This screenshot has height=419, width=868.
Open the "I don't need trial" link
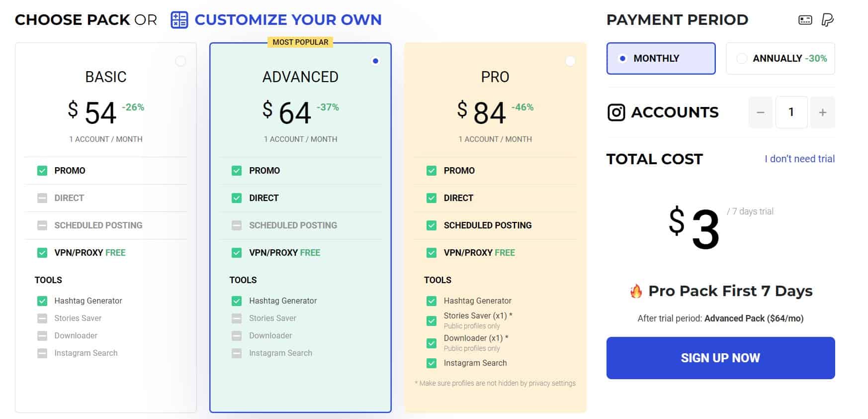tap(799, 159)
